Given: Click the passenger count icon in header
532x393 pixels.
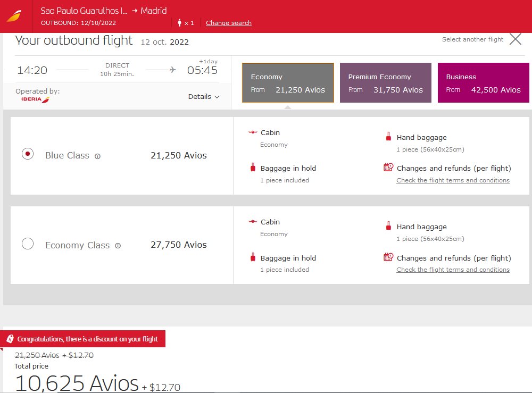Looking at the screenshot, I should [180, 23].
